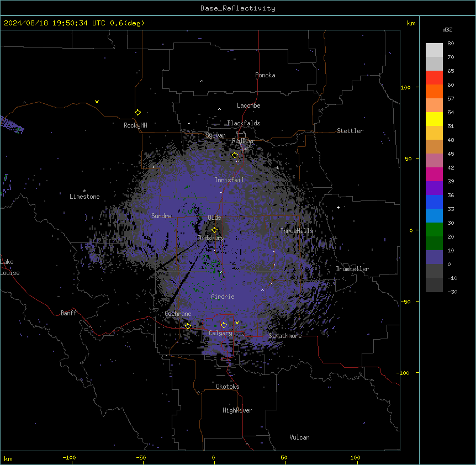Click the Blackfalds map label
Screen dimensions: 476x465
click(x=244, y=123)
